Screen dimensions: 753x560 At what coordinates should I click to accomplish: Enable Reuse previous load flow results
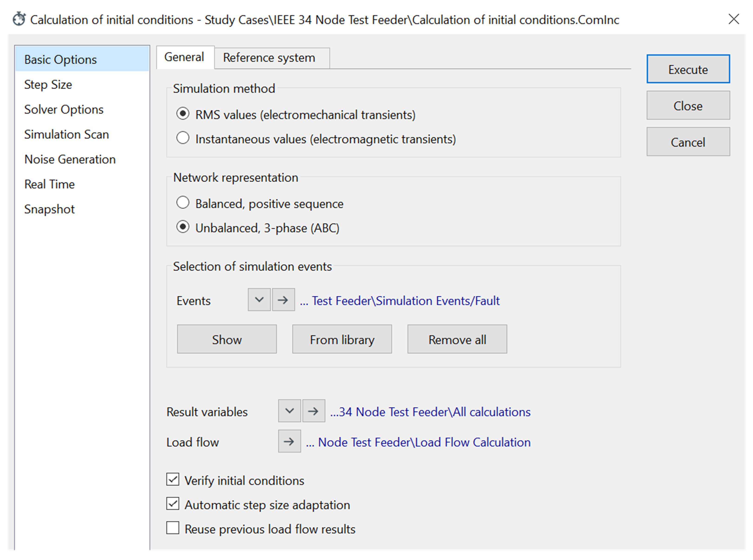pos(173,528)
